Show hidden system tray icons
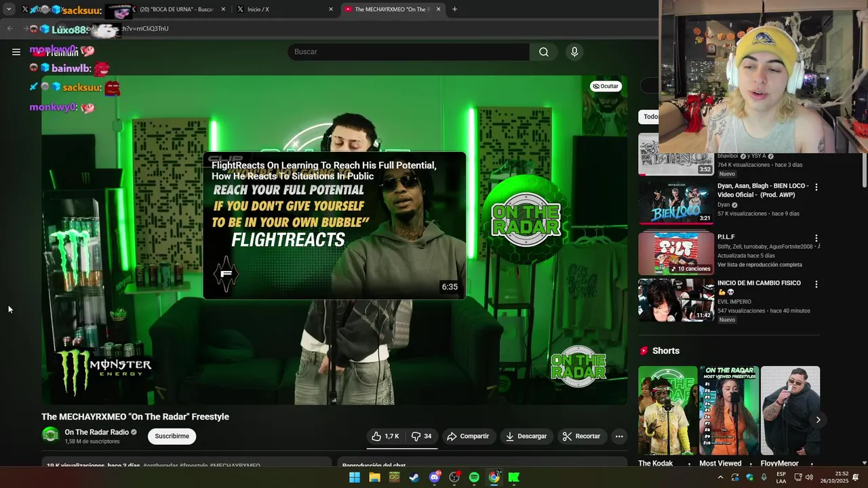 720,477
